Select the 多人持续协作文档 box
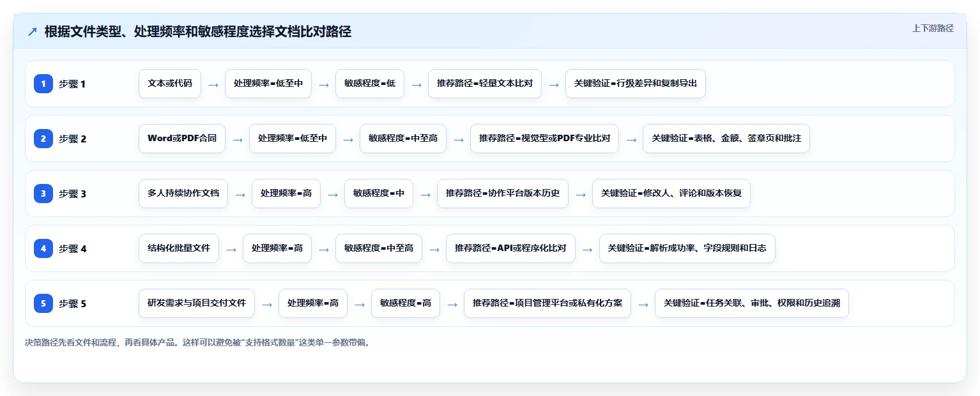Viewport: 980px width, 396px height. (183, 194)
